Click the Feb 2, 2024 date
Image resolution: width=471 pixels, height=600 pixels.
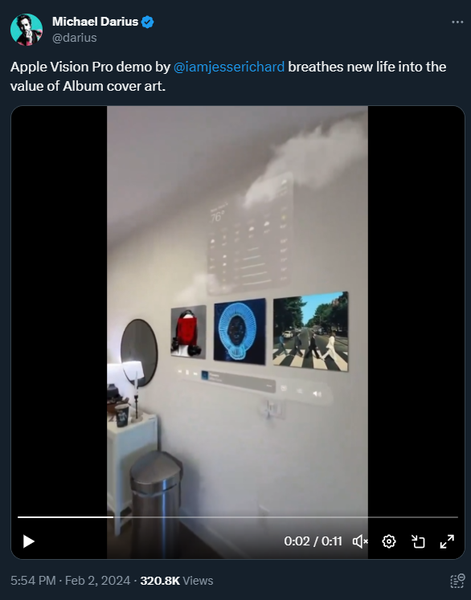pos(98,580)
